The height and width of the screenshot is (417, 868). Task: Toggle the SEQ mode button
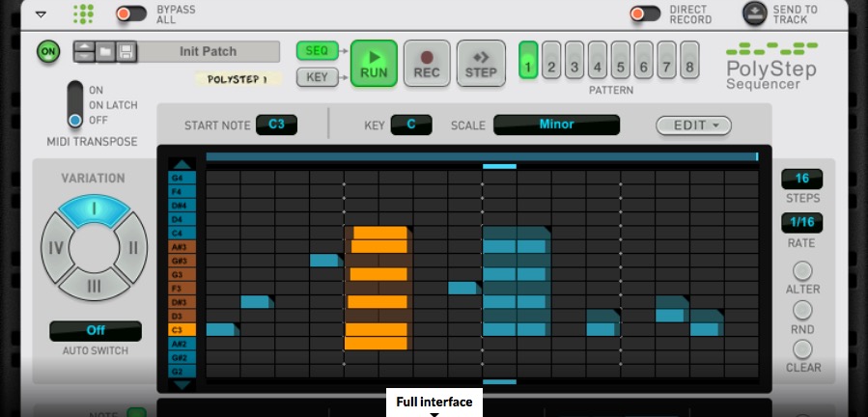click(318, 51)
